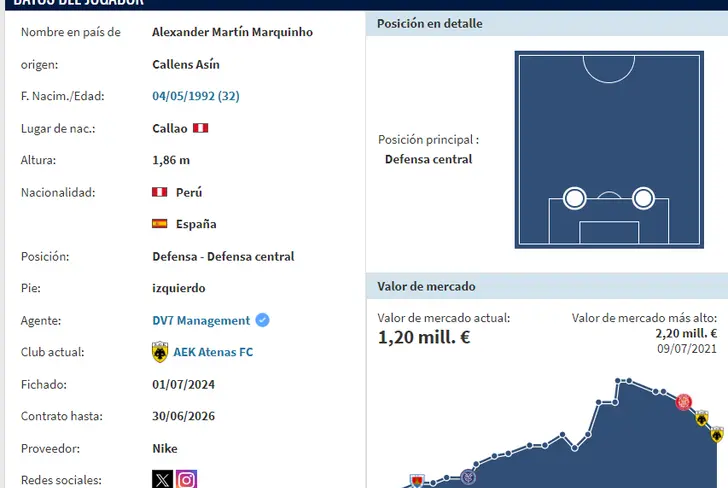728x488 pixels.
Task: Click the lowest AEK crest at chart's right edge
Action: 717,435
